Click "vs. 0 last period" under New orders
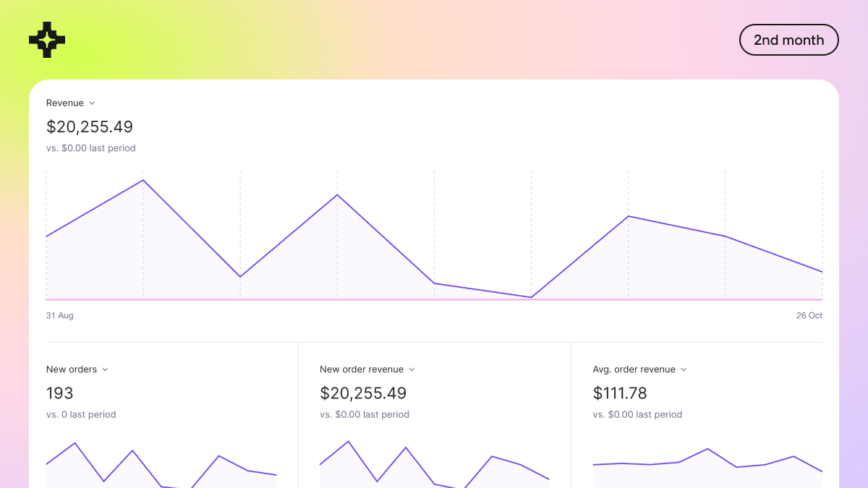868x488 pixels. coord(82,414)
